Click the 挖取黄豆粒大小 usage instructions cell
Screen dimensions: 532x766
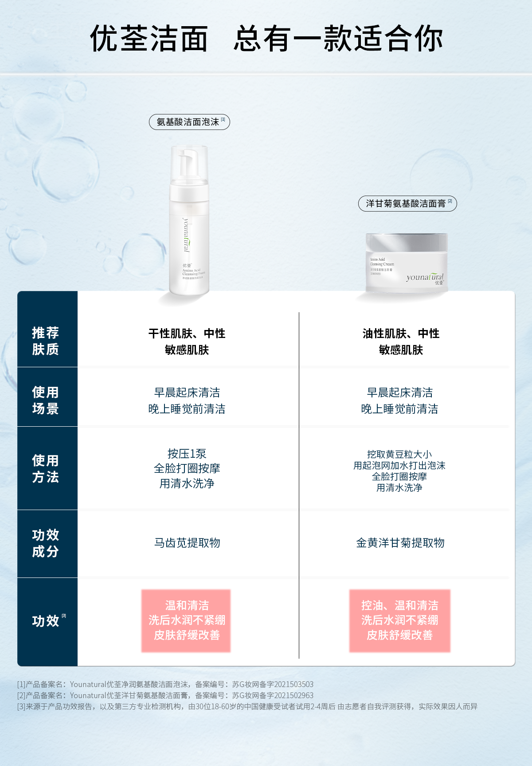click(x=399, y=471)
